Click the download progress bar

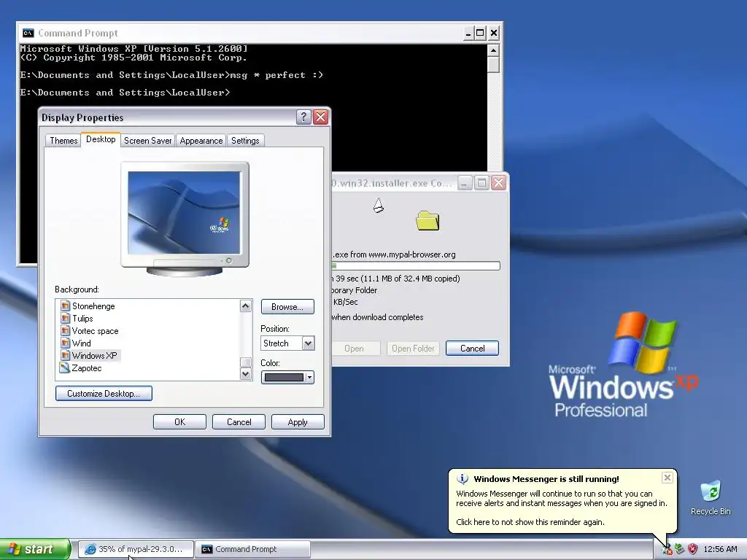415,265
